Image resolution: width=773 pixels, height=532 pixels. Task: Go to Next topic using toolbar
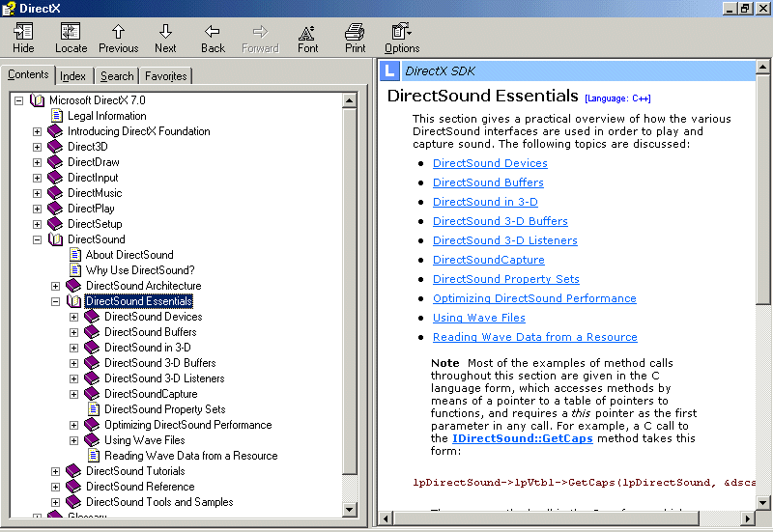click(x=165, y=38)
